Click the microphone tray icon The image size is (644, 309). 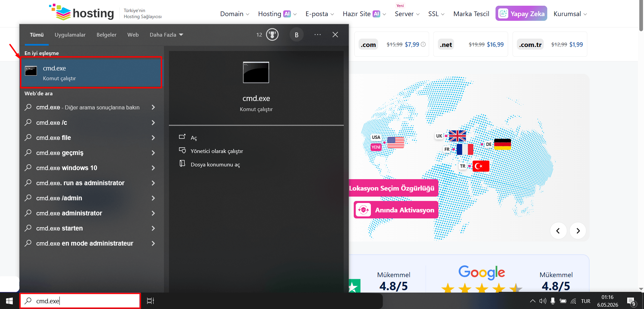click(x=553, y=301)
